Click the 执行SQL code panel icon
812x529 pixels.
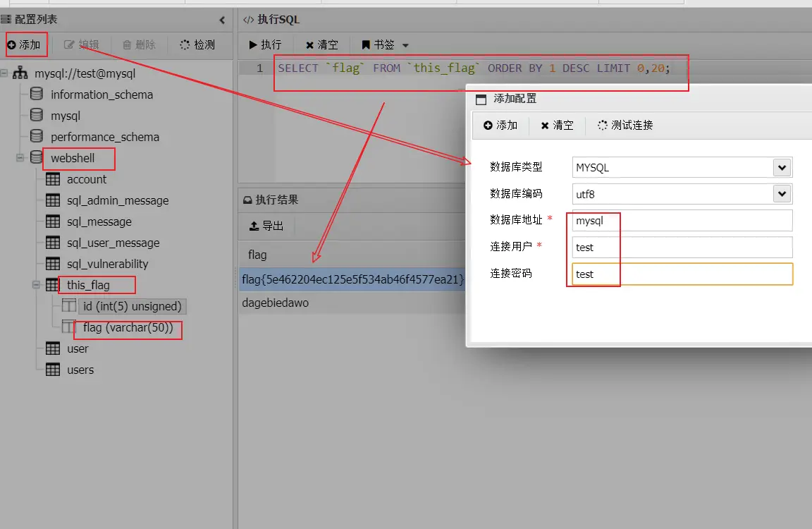(248, 20)
